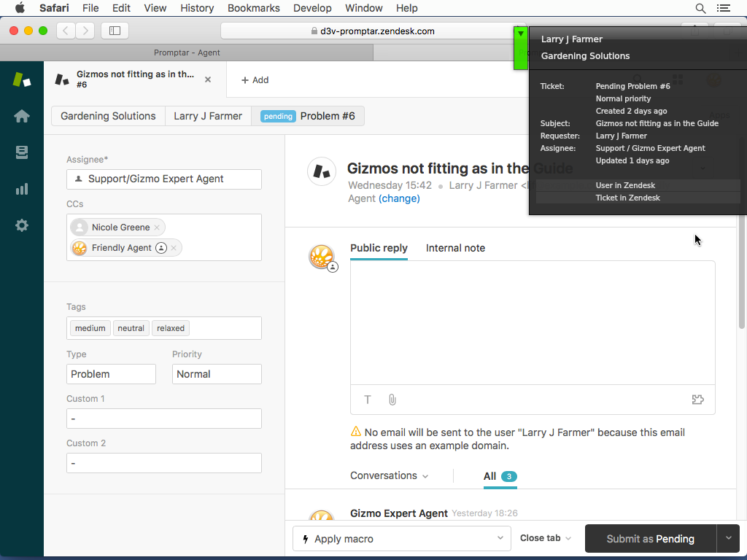Screen dimensions: 747x560
Task: Click the change requester link
Action: point(399,198)
